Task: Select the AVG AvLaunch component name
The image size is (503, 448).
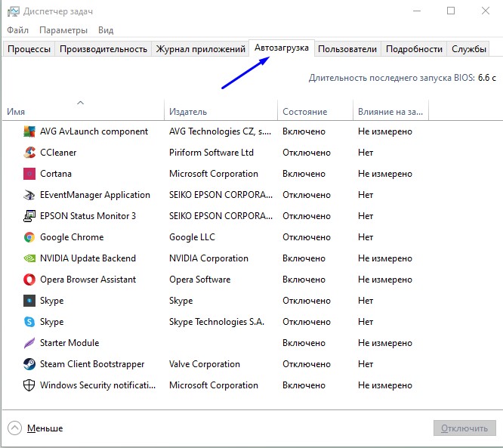Action: point(94,131)
